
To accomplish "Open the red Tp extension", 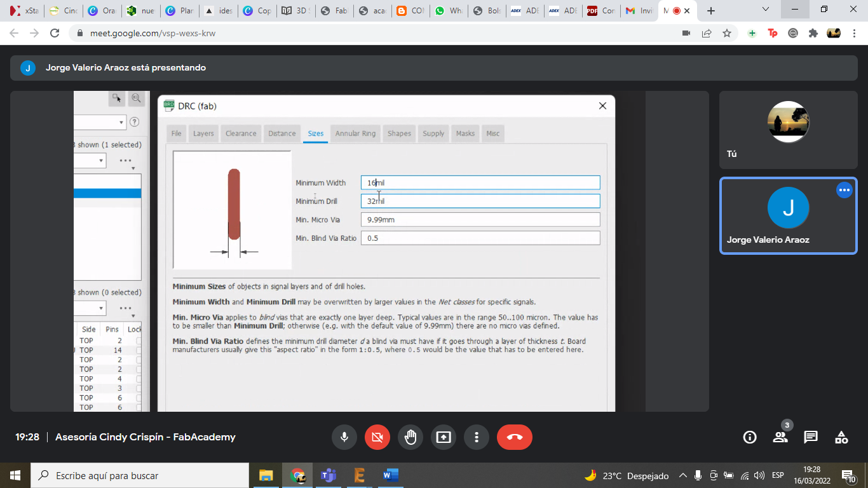I will [773, 33].
